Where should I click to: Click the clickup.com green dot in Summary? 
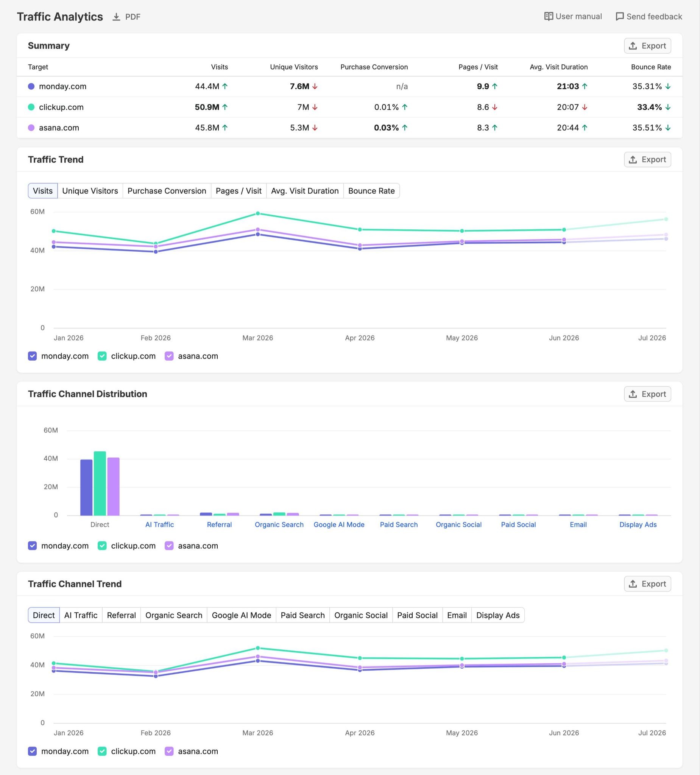click(31, 107)
